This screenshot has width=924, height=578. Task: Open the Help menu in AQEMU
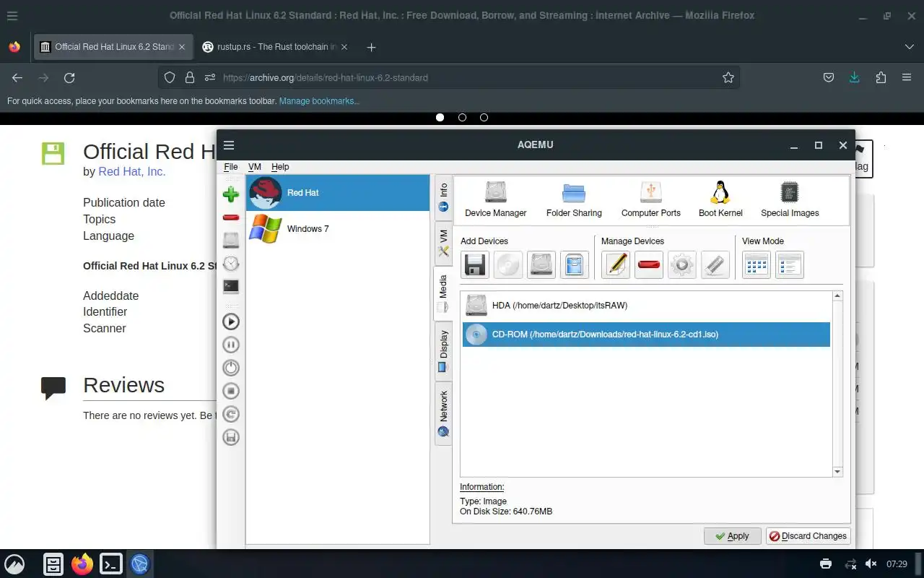pyautogui.click(x=280, y=167)
